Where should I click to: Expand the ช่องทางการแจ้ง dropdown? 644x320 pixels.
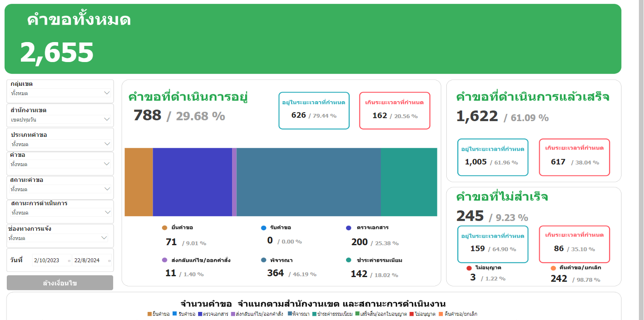tap(104, 238)
